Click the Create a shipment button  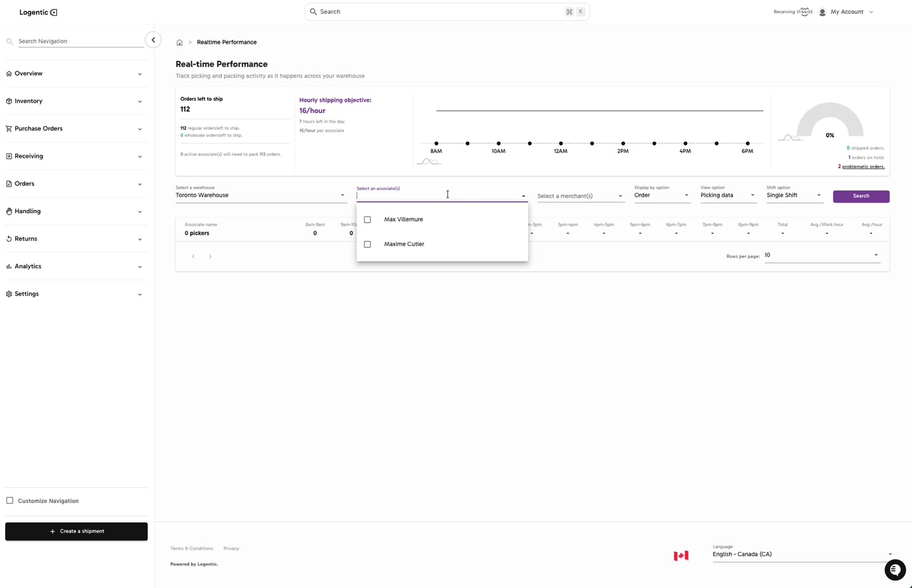pos(76,531)
